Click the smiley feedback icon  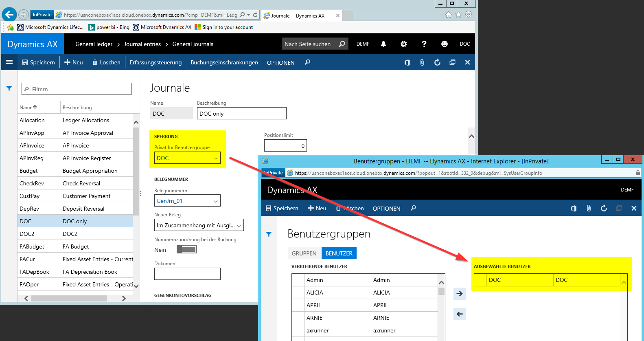tap(444, 44)
